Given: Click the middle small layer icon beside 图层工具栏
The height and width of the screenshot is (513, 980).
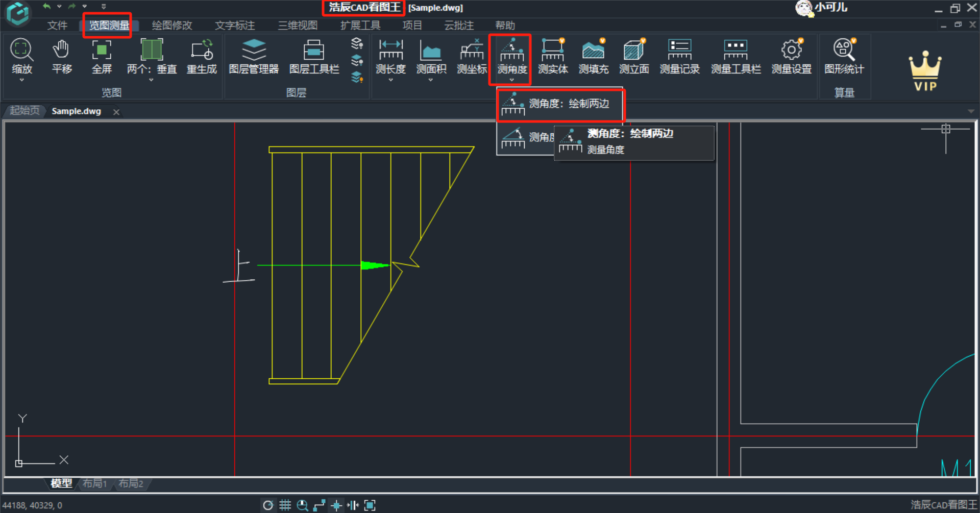Looking at the screenshot, I should (357, 60).
